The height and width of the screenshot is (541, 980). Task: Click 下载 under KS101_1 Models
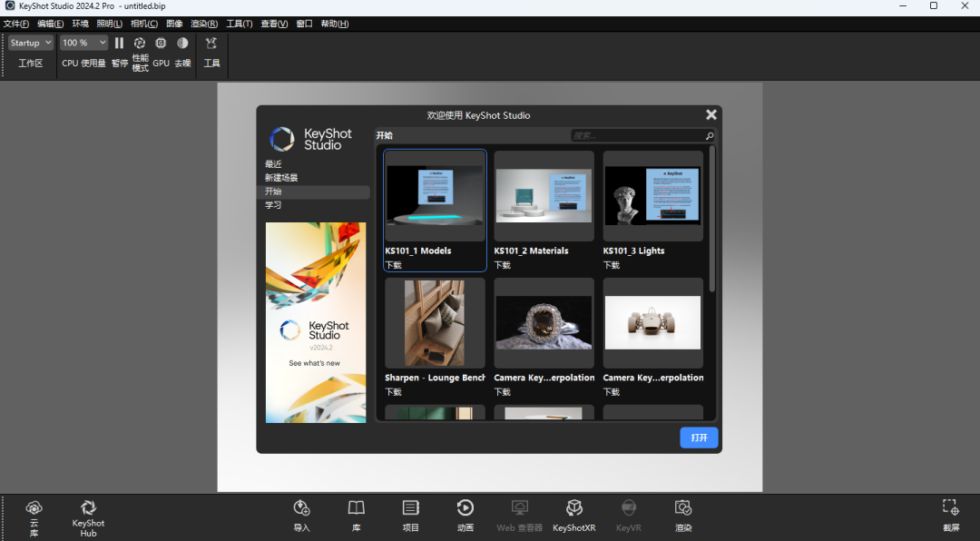[394, 265]
